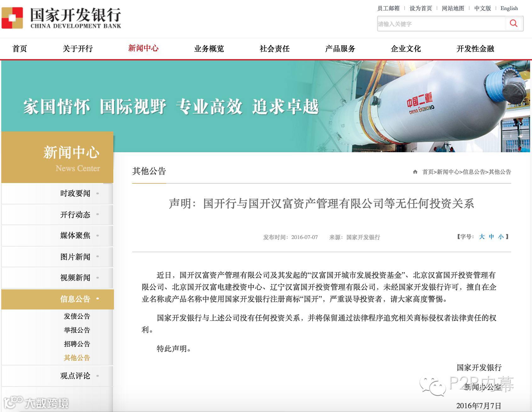The width and height of the screenshot is (532, 412).
Task: Open 图片新闻 in the sidebar
Action: (57, 257)
